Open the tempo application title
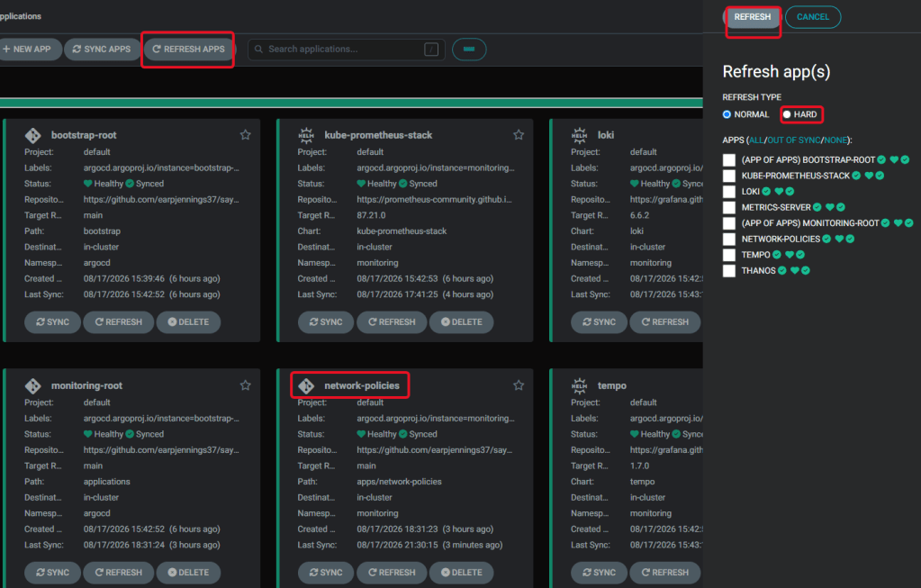This screenshot has height=588, width=921. [612, 386]
